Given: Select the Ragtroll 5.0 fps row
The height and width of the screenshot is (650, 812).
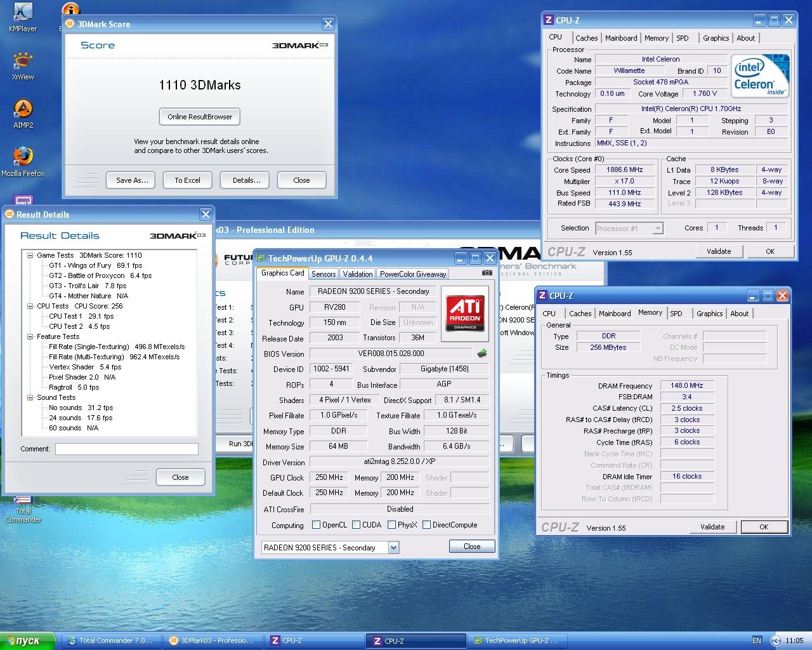Looking at the screenshot, I should point(74,387).
